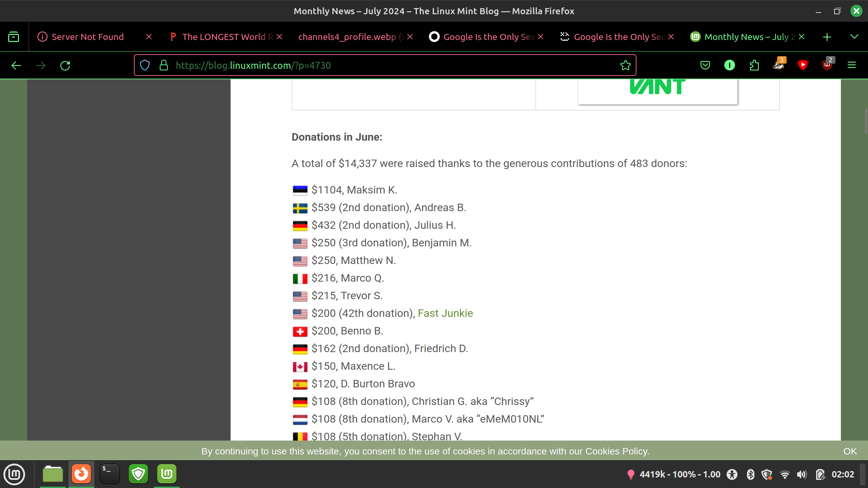This screenshot has height=488, width=868.
Task: Click the Christian G. aka Chrissy entry
Action: [422, 401]
